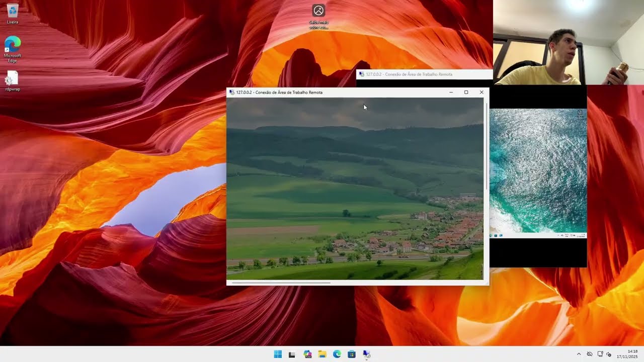Select the rdpwrap file on the desktop
The image size is (644, 362).
coord(13,81)
